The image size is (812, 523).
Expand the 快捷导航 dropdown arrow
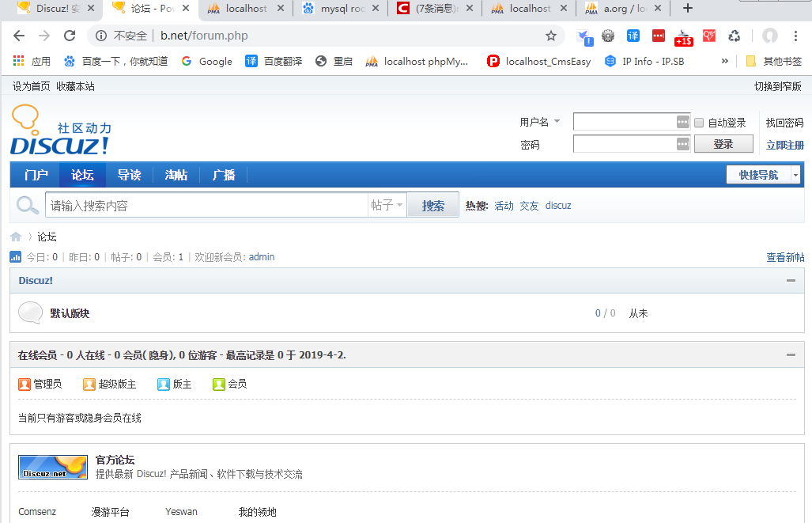click(x=795, y=175)
